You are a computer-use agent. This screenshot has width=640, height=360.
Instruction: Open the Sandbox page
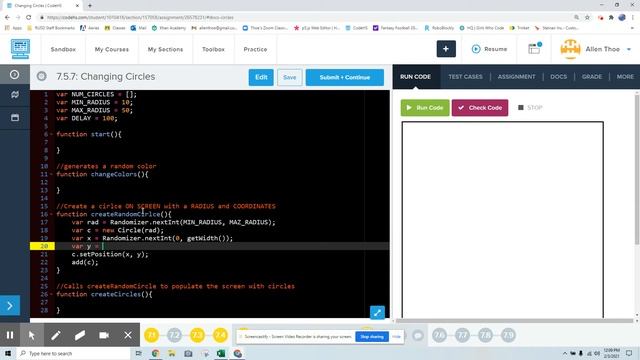pos(63,49)
